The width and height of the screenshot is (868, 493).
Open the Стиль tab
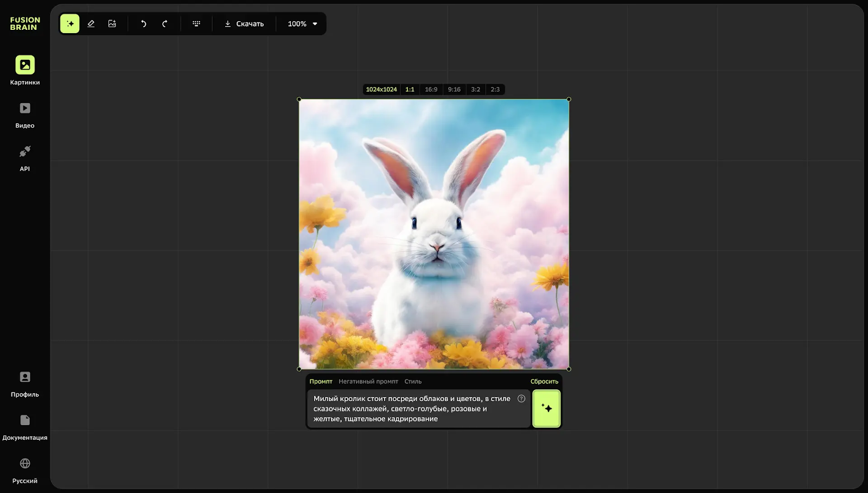point(413,382)
